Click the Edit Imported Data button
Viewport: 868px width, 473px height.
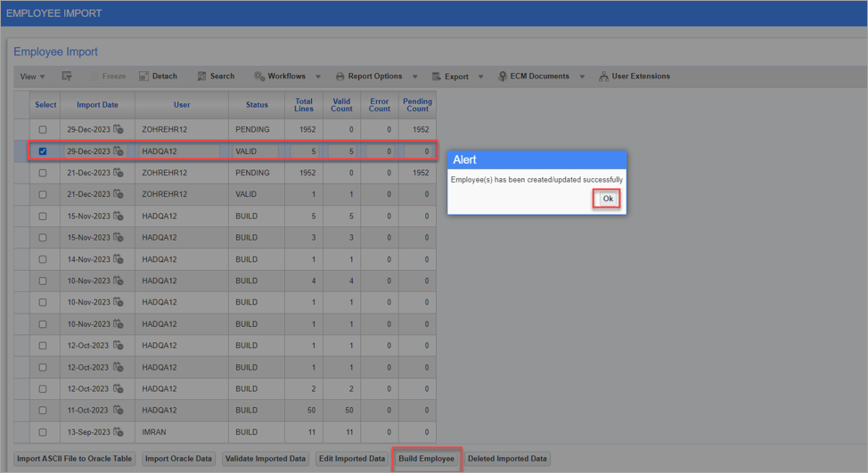click(351, 459)
